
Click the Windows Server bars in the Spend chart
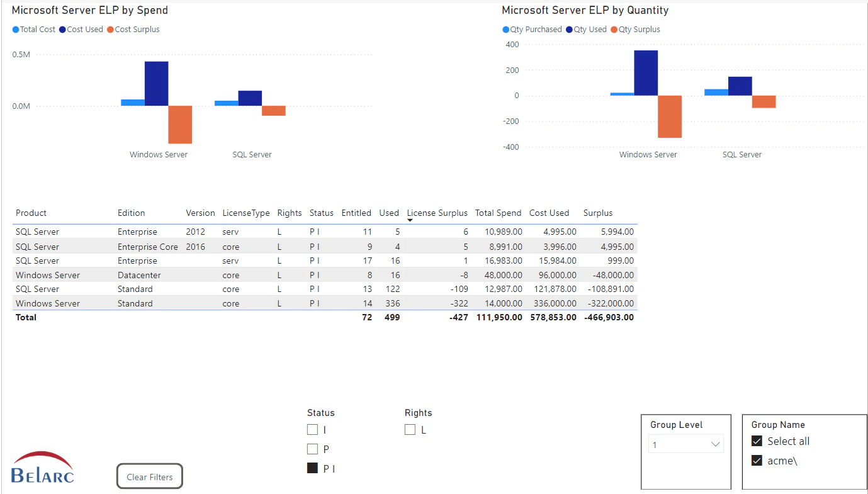pos(157,82)
